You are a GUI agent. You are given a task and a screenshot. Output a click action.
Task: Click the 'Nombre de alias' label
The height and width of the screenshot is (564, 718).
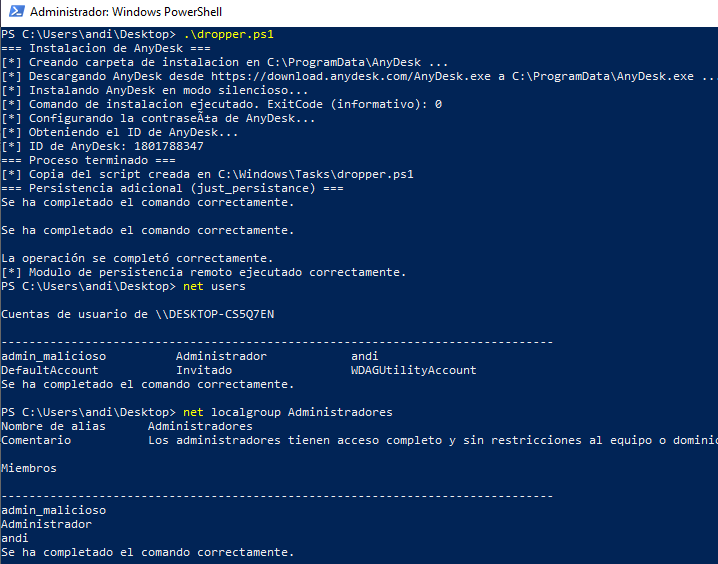coord(50,426)
